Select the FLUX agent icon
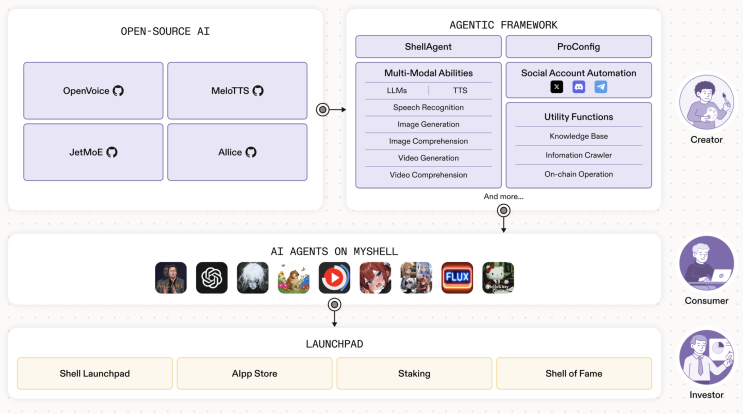Viewport: 743px width, 414px height. click(x=457, y=278)
